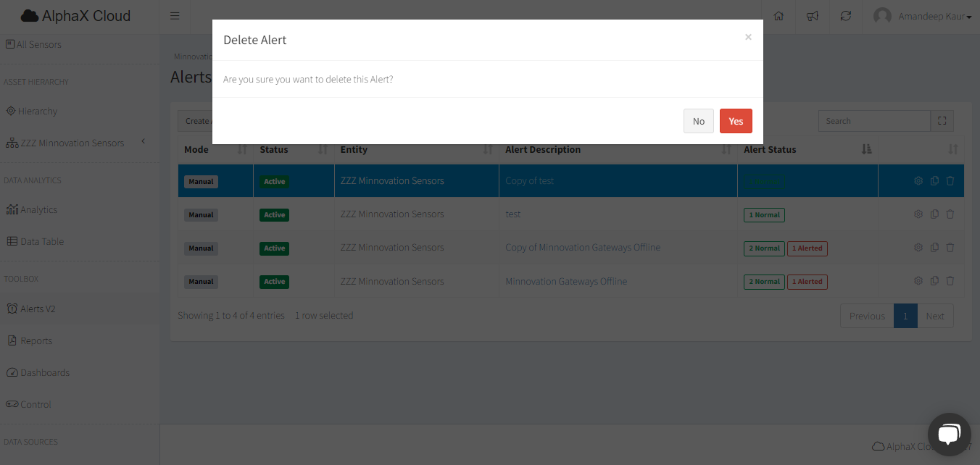Screen dimensions: 980x465
Task: Click trash icon for the test alert
Action: coord(950,214)
